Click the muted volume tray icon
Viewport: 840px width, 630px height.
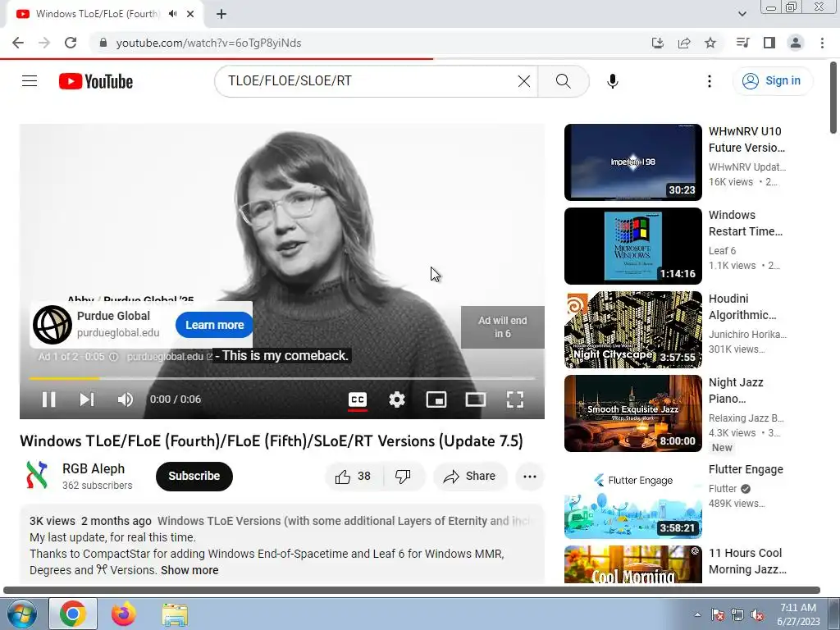click(757, 615)
